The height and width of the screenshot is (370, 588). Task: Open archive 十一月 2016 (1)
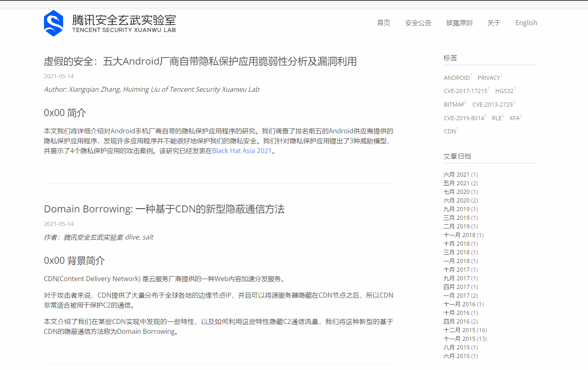click(x=463, y=304)
